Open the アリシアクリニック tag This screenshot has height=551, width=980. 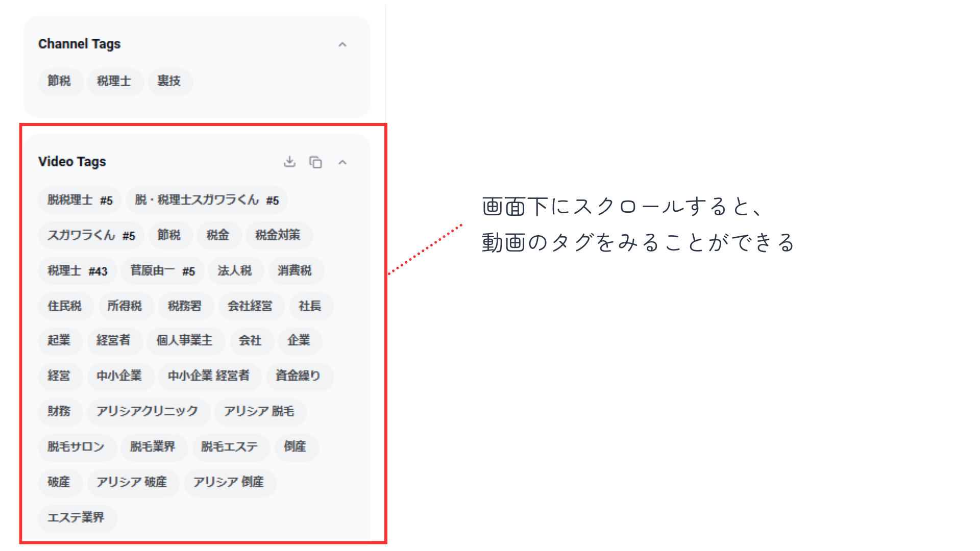click(x=147, y=411)
